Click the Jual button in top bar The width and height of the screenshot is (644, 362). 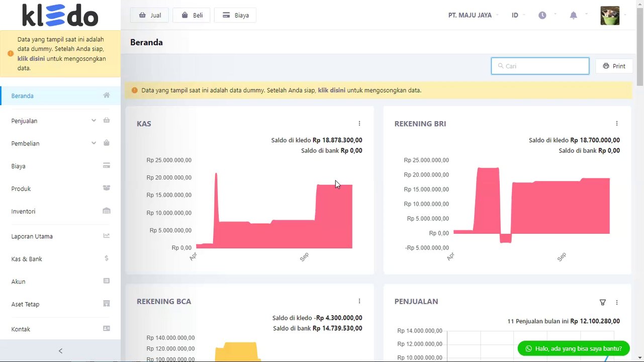tap(149, 15)
